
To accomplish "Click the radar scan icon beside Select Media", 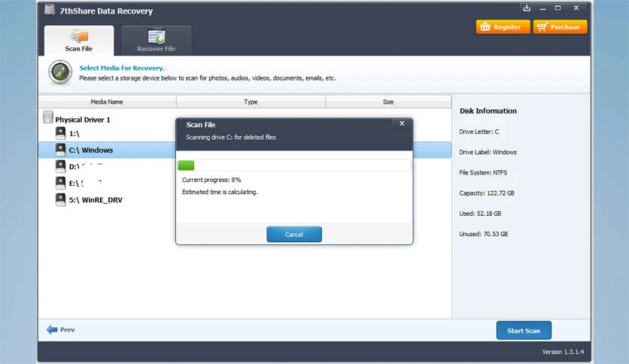I will [x=60, y=72].
